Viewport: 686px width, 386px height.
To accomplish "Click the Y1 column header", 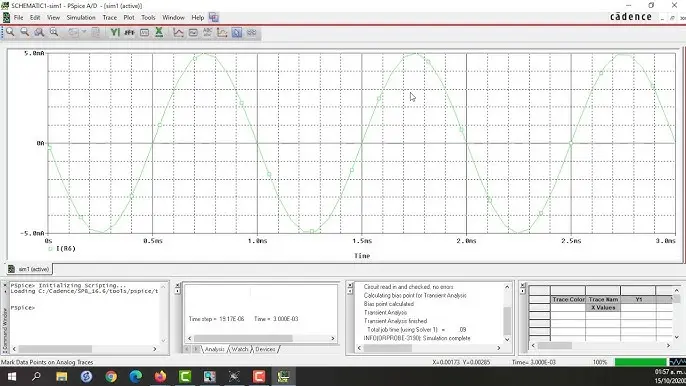I will pyautogui.click(x=639, y=299).
